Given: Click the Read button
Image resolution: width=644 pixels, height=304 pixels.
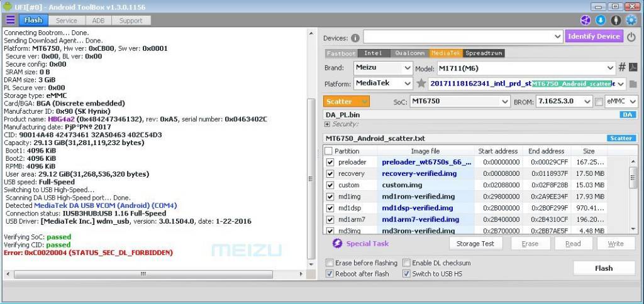Looking at the screenshot, I should tap(573, 244).
